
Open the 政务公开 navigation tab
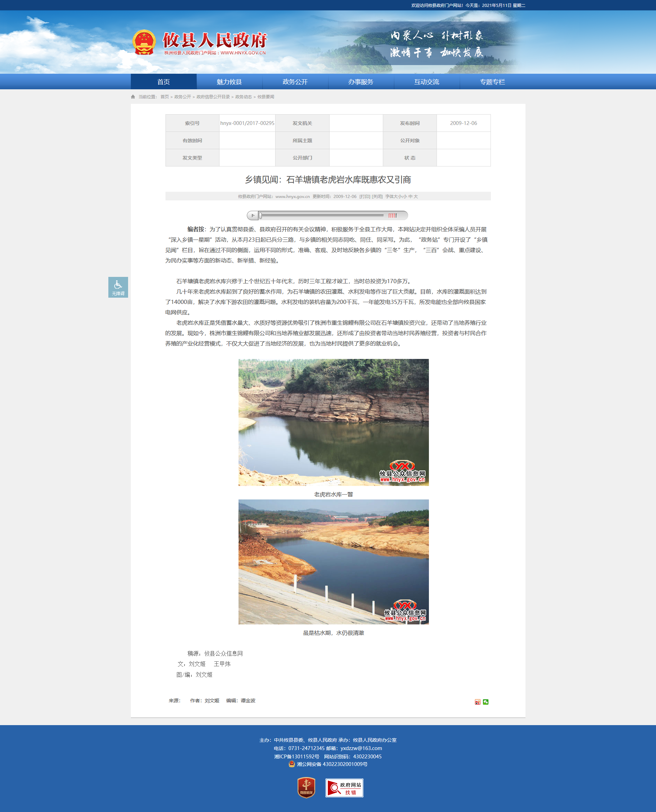click(295, 82)
